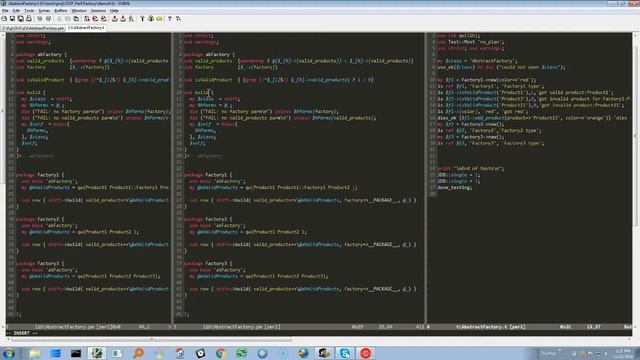Open the file explorer taskbar icon
Viewport: 640px width, 360px height.
pos(35,353)
